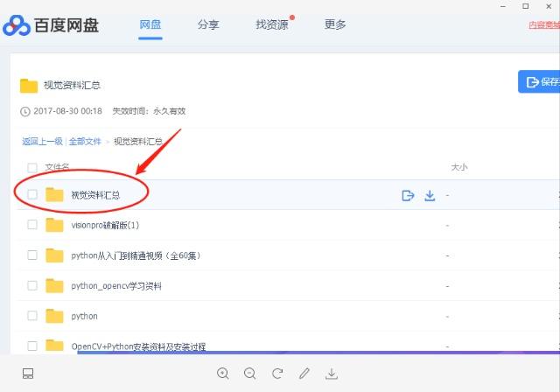Click the 返回上一级 link
The image size is (560, 392).
click(x=42, y=141)
